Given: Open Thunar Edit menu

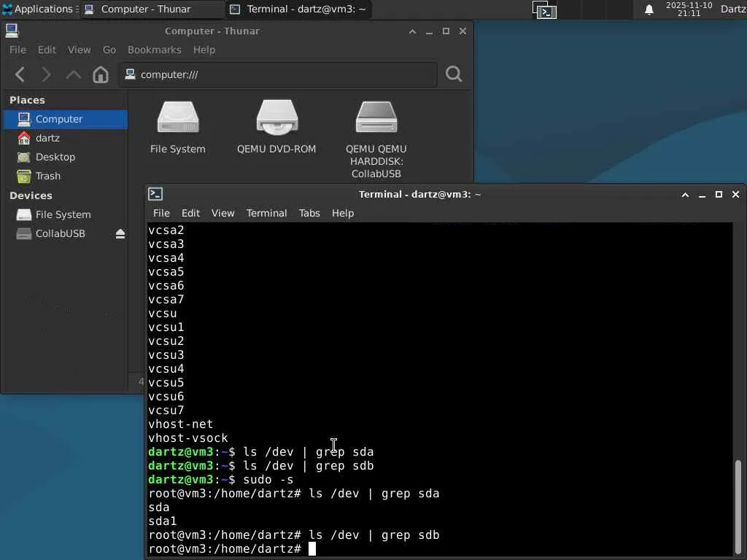Looking at the screenshot, I should pyautogui.click(x=47, y=50).
